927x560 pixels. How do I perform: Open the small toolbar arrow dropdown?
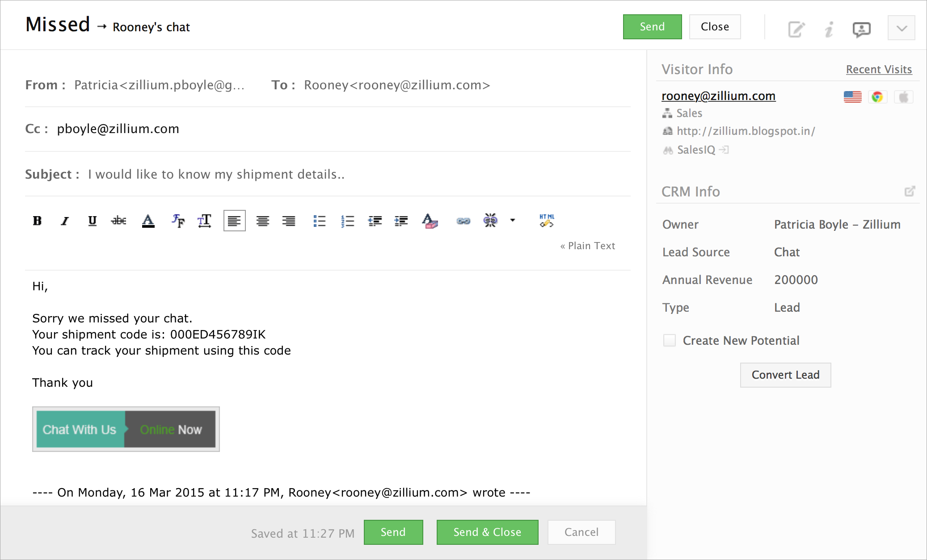pyautogui.click(x=513, y=220)
